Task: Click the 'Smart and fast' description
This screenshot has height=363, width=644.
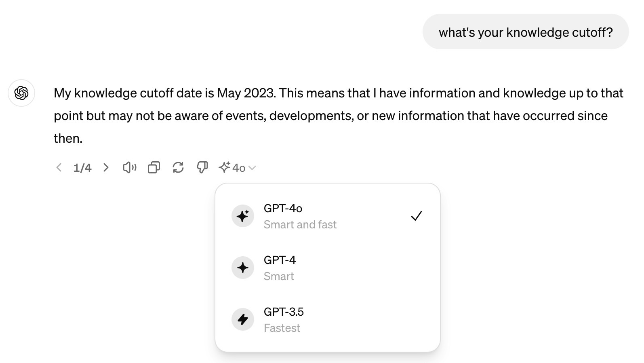Action: tap(300, 225)
